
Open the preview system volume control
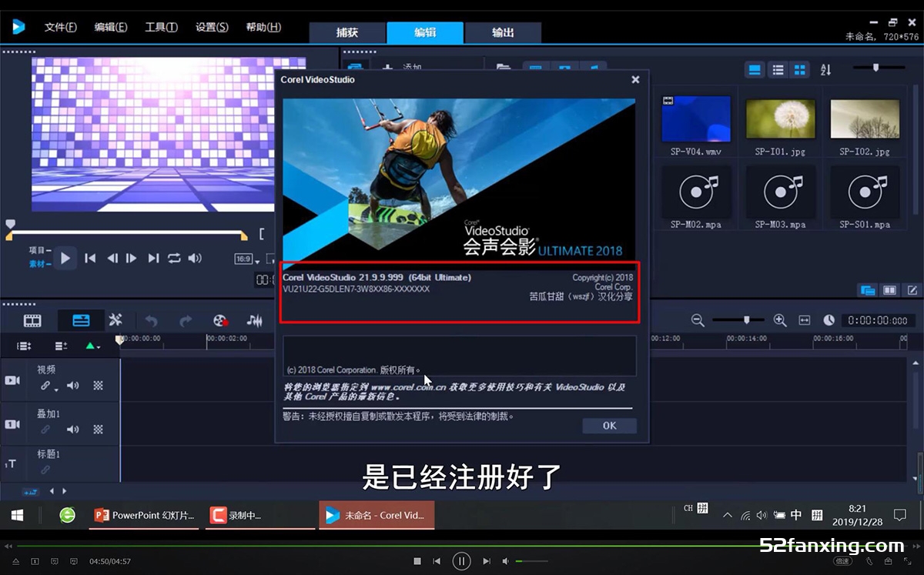(x=195, y=259)
